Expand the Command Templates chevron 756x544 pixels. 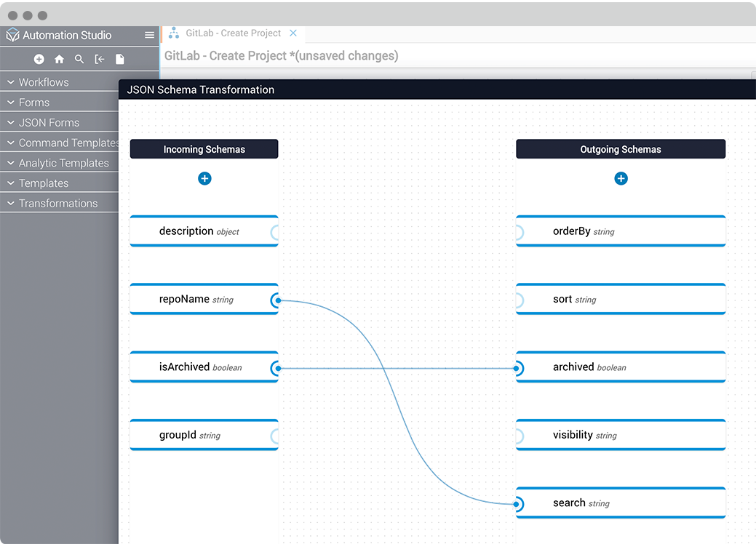coord(10,143)
